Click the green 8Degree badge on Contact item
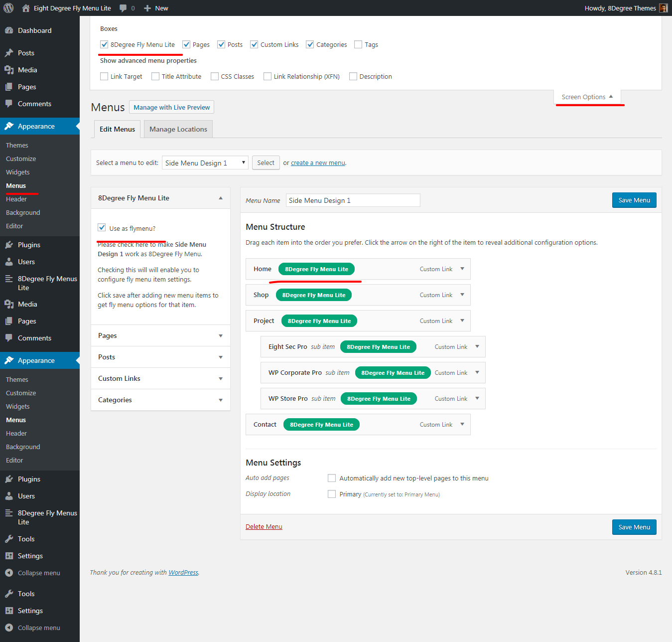The image size is (672, 642). pyautogui.click(x=321, y=425)
